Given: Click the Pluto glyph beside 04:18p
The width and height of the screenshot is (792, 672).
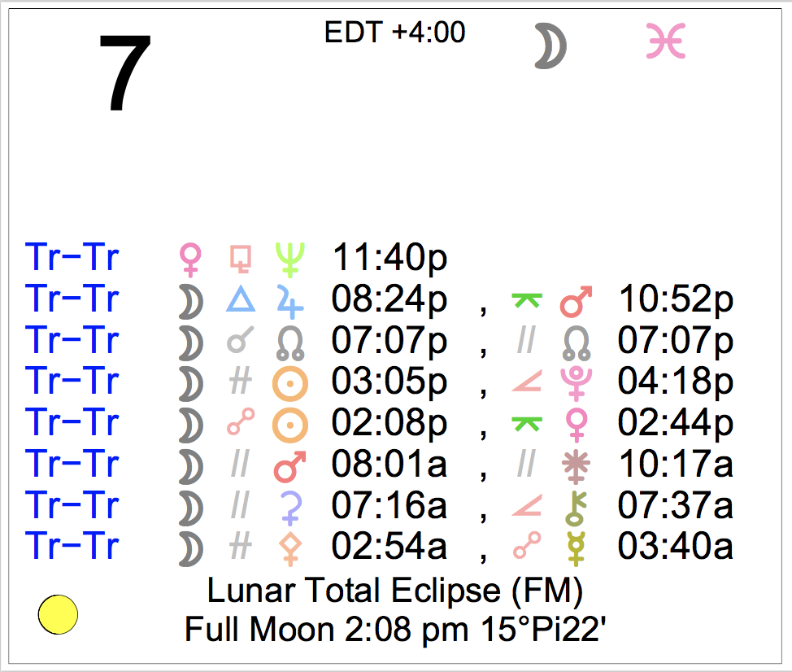Looking at the screenshot, I should pyautogui.click(x=577, y=382).
